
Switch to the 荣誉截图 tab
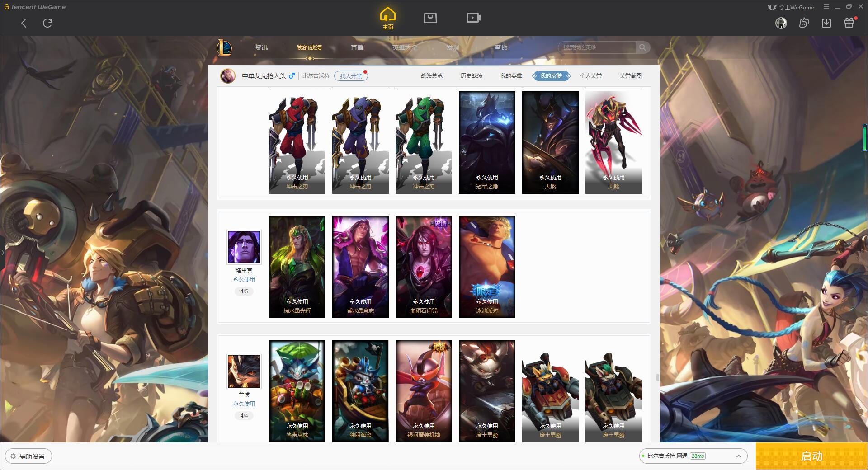631,76
